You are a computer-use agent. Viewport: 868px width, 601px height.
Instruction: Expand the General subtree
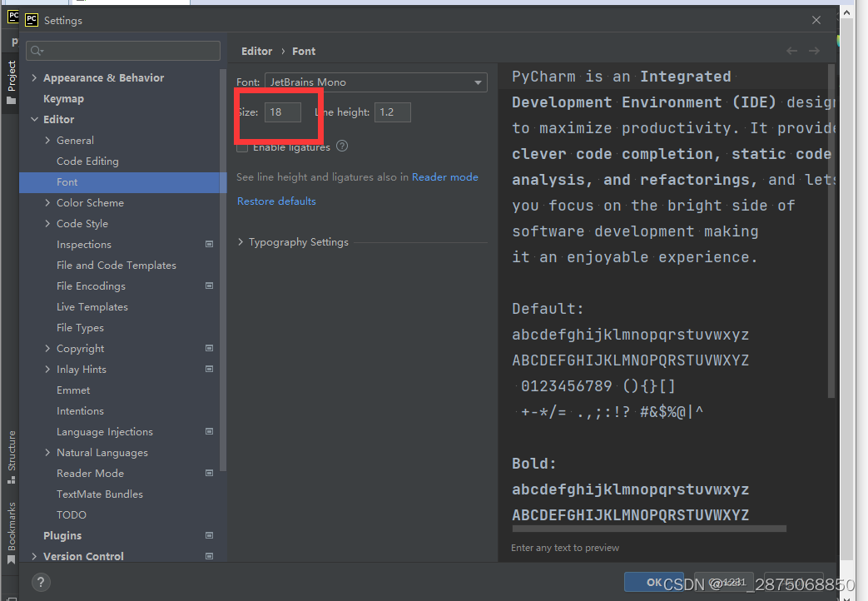(47, 140)
